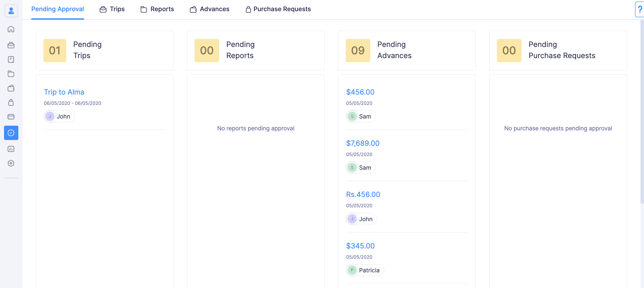Click the user profile avatar icon
Screen dimensions: 644x288
pyautogui.click(x=11, y=11)
